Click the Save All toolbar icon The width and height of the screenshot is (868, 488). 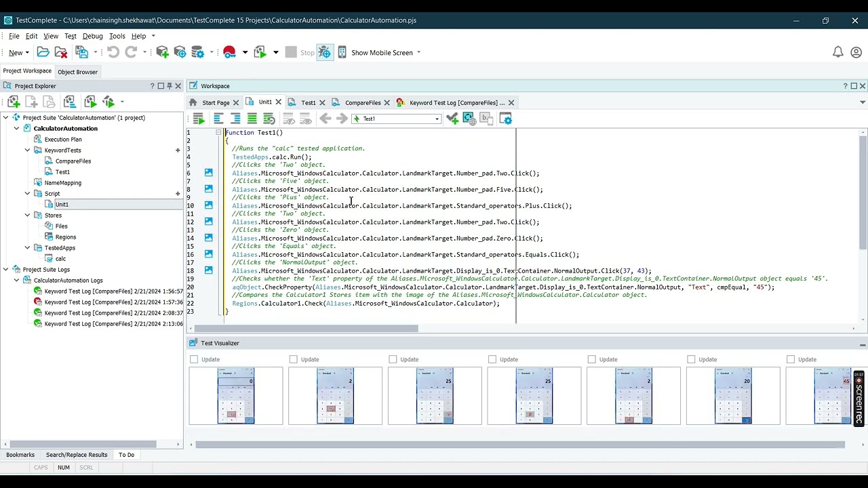click(81, 52)
